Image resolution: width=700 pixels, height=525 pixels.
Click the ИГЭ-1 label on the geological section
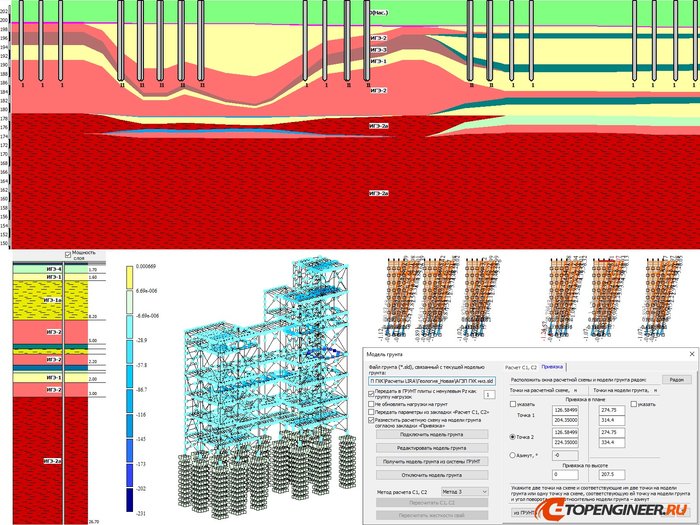point(379,61)
